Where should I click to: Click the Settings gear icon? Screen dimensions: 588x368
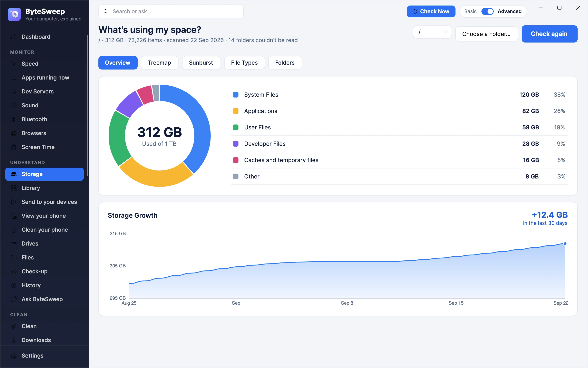pyautogui.click(x=14, y=356)
